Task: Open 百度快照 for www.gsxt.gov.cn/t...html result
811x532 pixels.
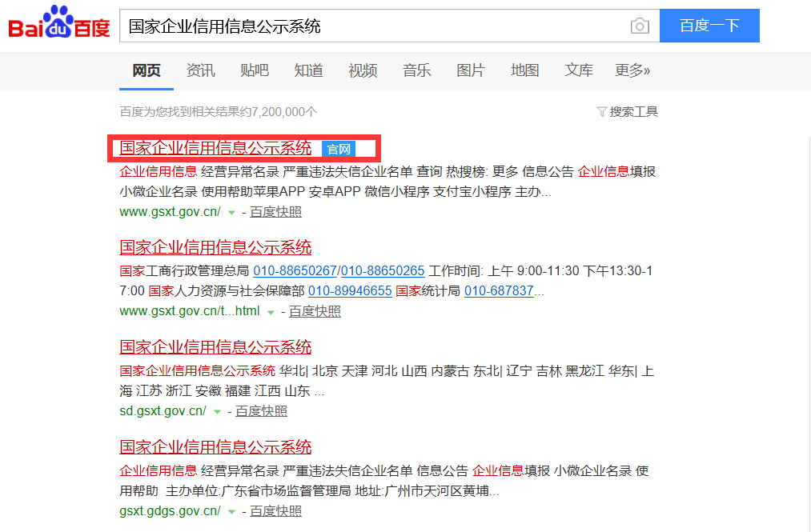Action: pyautogui.click(x=315, y=312)
